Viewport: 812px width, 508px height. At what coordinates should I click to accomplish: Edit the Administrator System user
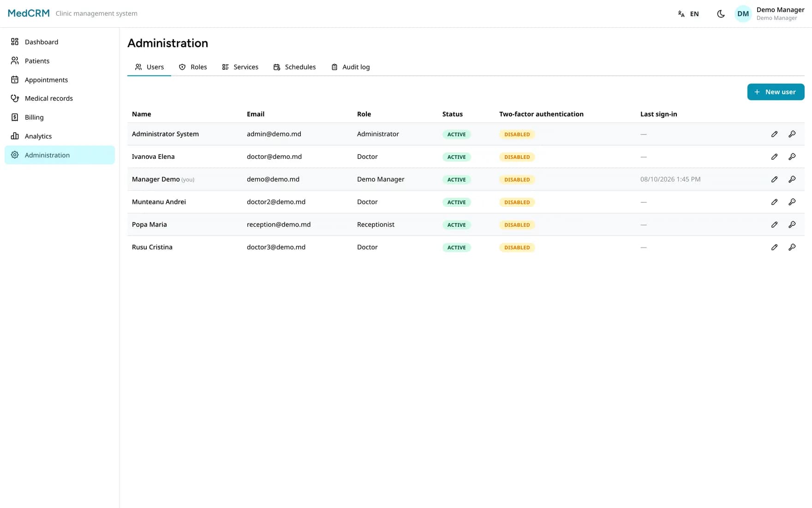(x=774, y=134)
